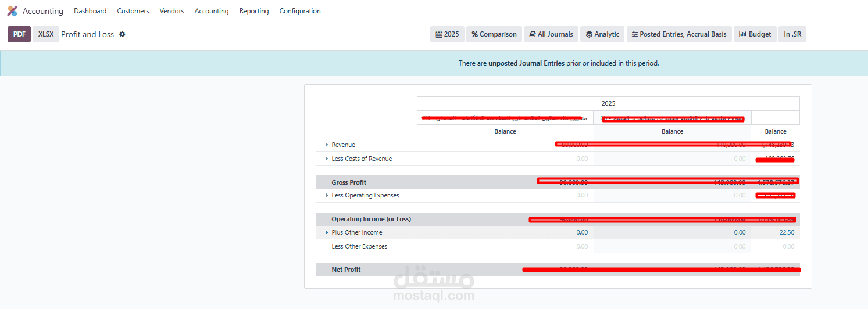Expand the Revenue row

coord(327,145)
